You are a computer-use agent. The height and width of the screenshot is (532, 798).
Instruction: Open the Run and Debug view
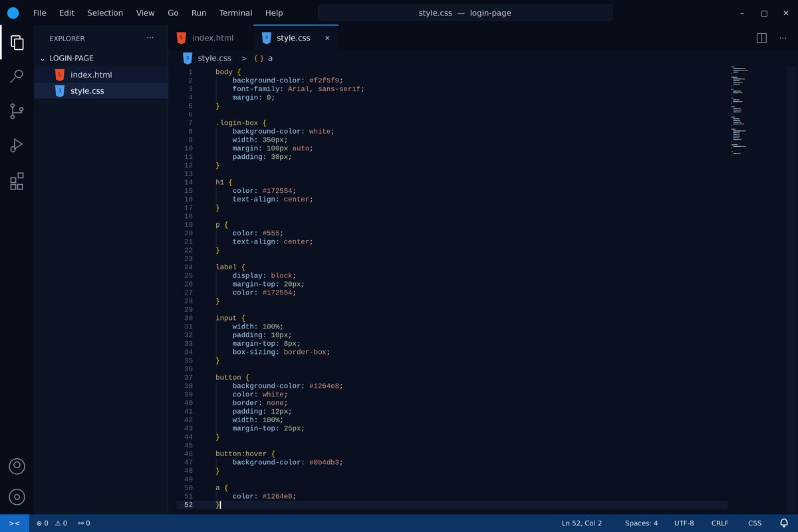click(17, 146)
